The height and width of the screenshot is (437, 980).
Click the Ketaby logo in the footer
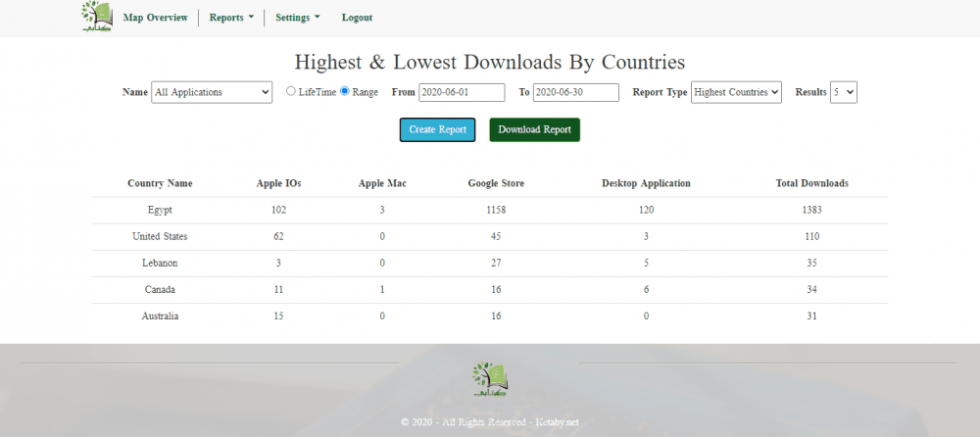pyautogui.click(x=490, y=381)
